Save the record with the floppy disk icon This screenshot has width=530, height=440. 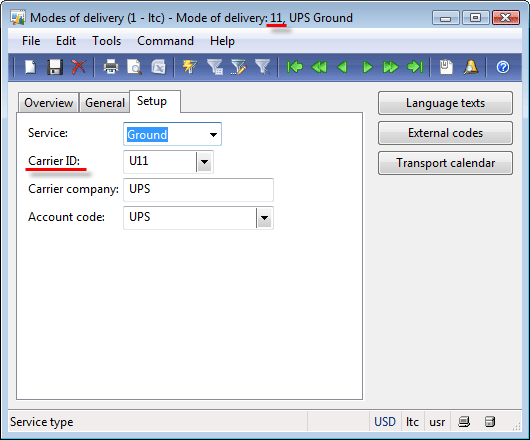coord(54,67)
